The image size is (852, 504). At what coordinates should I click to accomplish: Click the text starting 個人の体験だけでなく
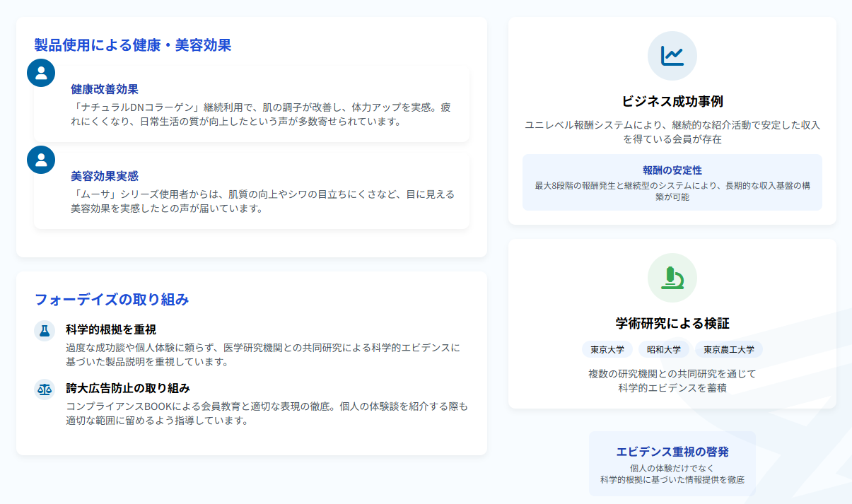pos(672,474)
